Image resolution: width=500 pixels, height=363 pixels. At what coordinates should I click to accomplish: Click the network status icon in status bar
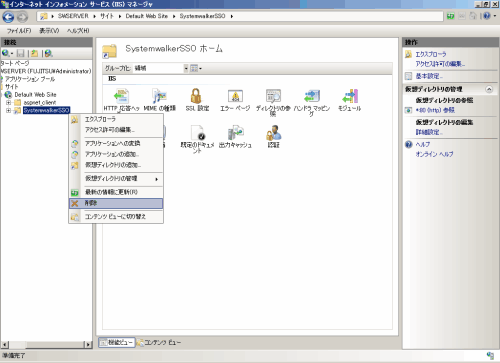point(490,355)
